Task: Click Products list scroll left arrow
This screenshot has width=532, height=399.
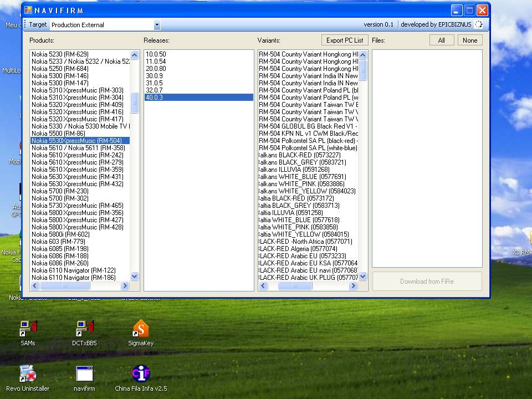Action: 34,286
